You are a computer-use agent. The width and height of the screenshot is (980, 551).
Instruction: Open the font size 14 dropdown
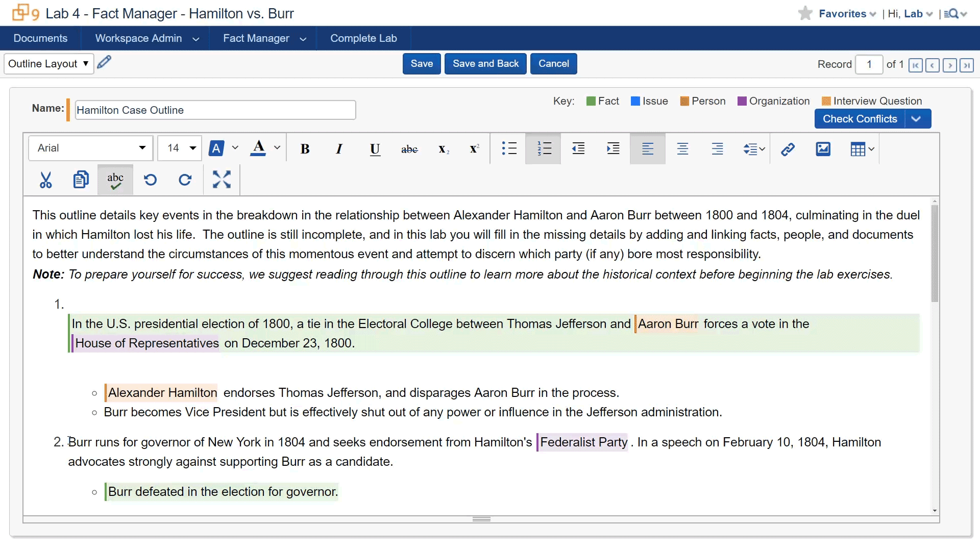pyautogui.click(x=181, y=148)
